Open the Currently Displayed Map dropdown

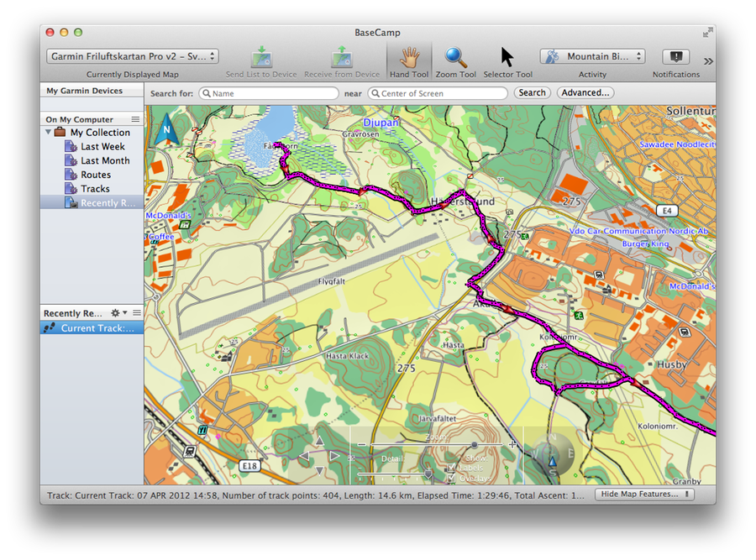(x=132, y=56)
